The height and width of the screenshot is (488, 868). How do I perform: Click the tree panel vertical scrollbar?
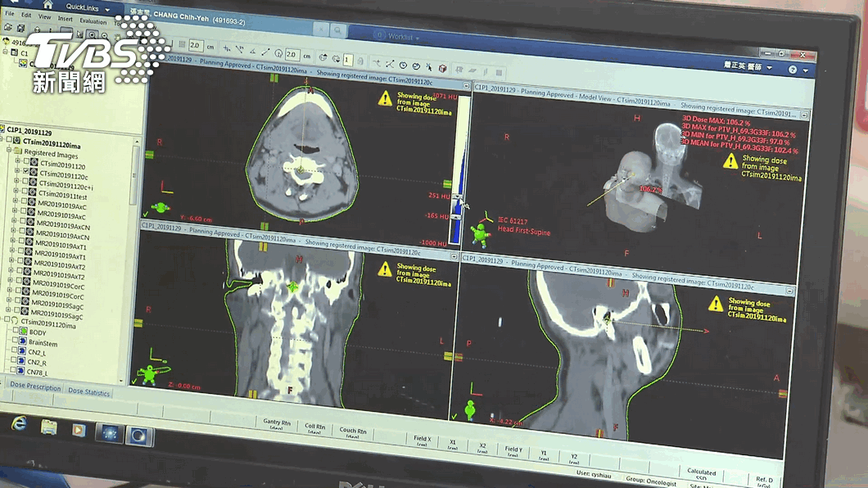pyautogui.click(x=133, y=177)
